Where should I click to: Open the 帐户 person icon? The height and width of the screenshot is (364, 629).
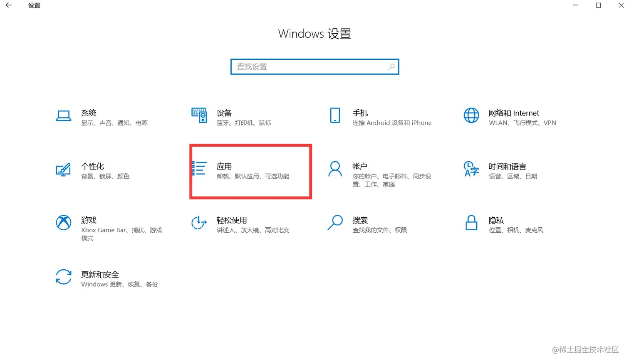tap(335, 169)
